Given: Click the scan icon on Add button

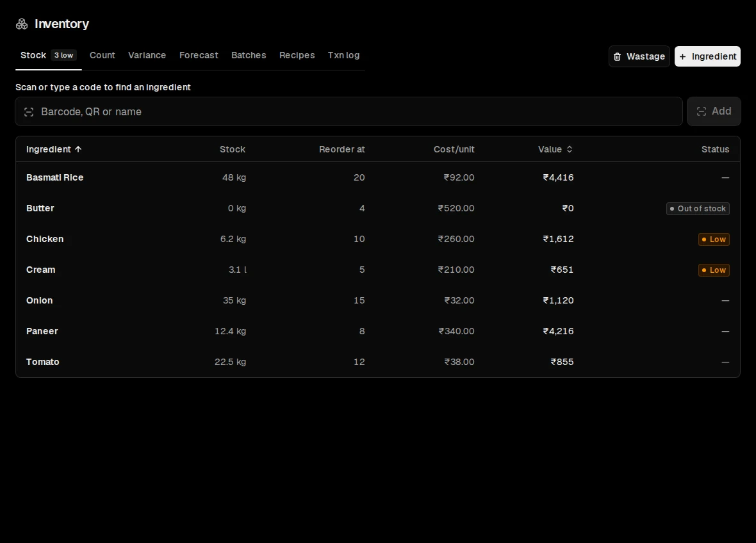Looking at the screenshot, I should tap(702, 111).
